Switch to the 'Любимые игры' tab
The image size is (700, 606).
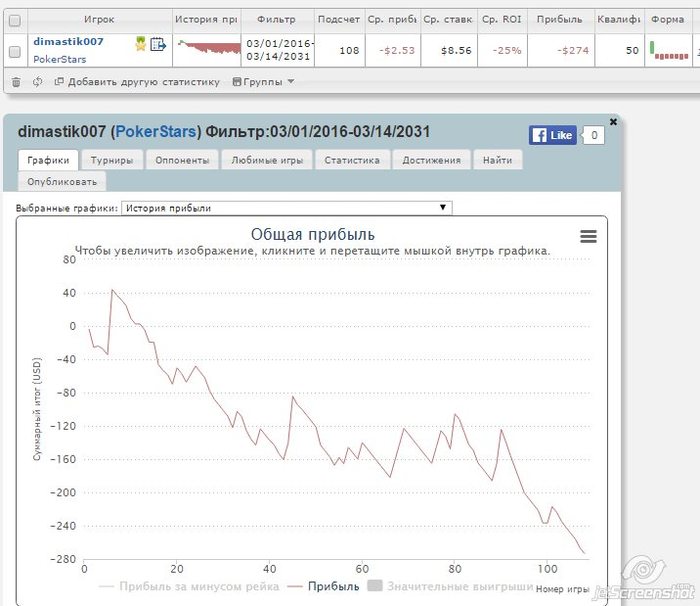(267, 160)
